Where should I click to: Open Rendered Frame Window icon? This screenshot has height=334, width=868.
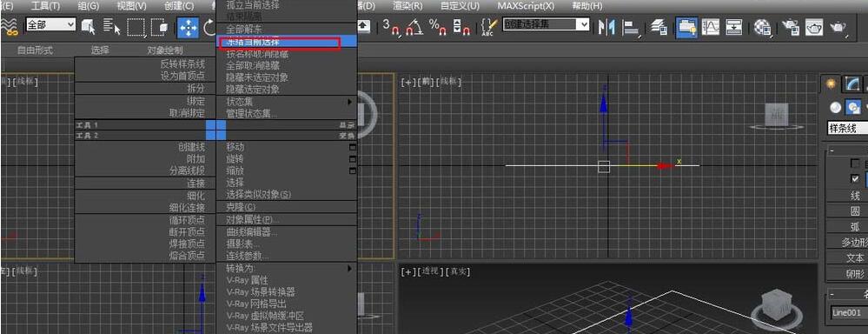pyautogui.click(x=814, y=27)
